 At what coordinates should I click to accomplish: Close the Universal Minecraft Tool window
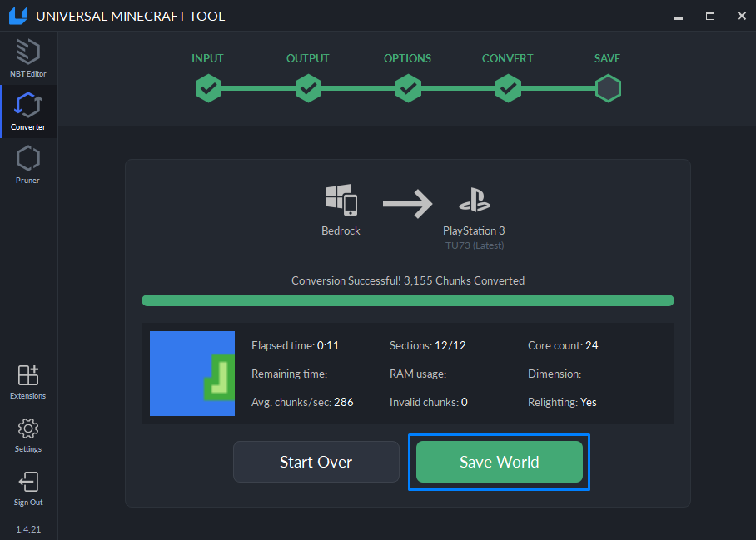(742, 16)
